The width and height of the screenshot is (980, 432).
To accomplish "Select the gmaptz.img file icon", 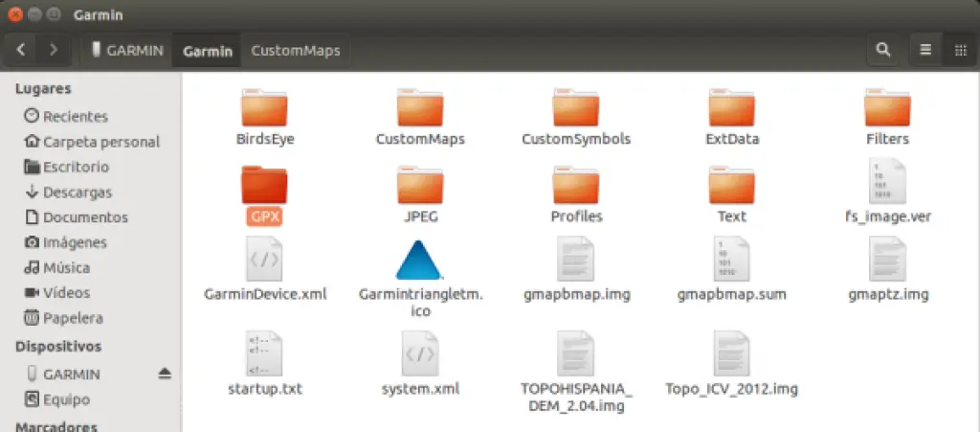I will [887, 259].
